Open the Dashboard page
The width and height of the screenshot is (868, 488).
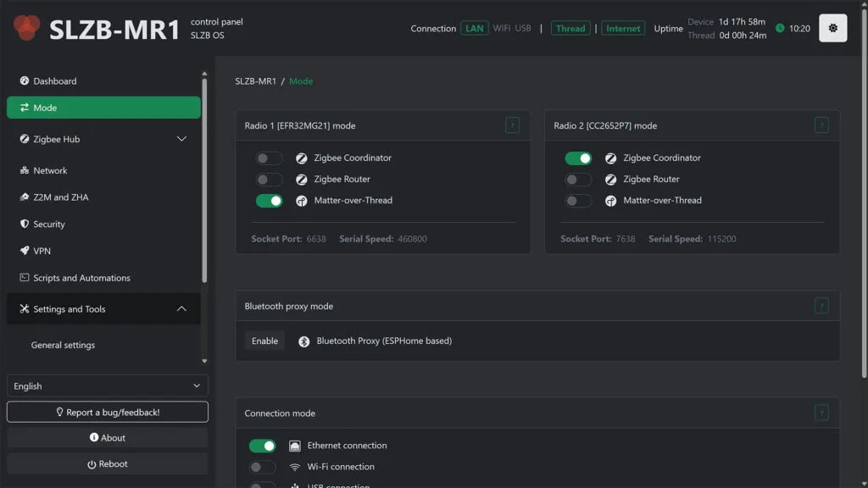click(103, 80)
